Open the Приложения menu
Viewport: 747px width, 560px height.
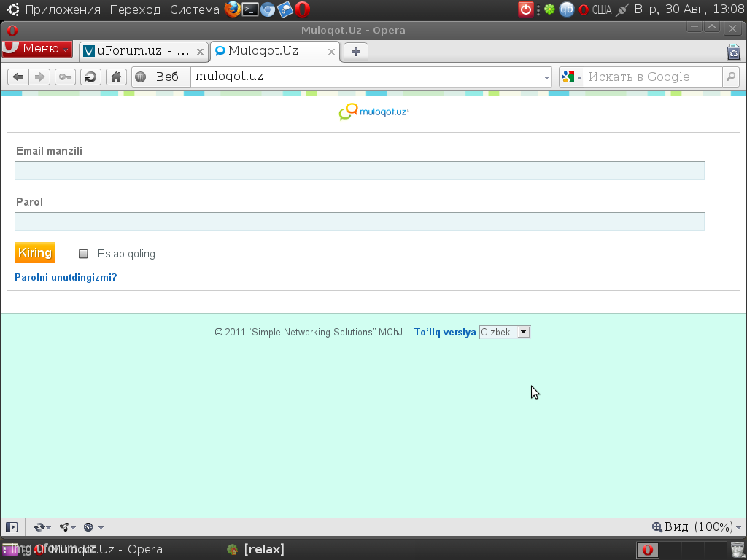click(63, 9)
